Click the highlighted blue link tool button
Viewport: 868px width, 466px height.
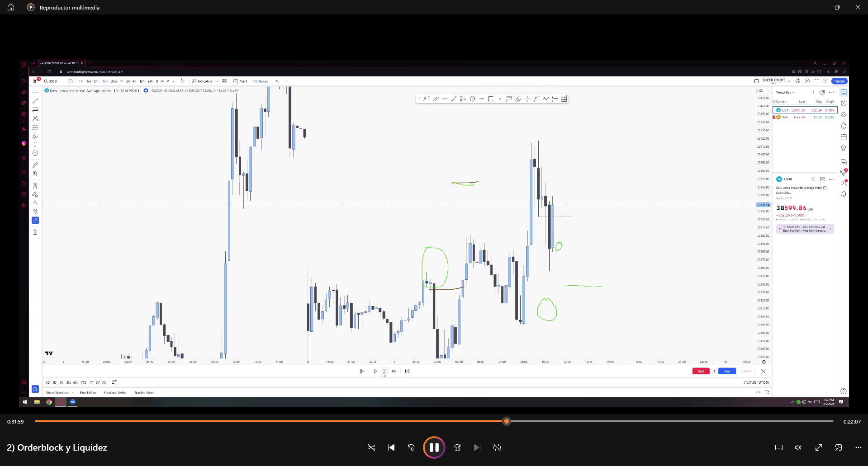click(x=35, y=221)
